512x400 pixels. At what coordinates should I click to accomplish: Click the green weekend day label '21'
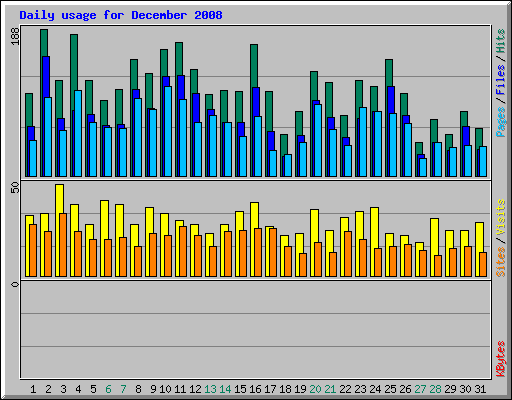(330, 389)
